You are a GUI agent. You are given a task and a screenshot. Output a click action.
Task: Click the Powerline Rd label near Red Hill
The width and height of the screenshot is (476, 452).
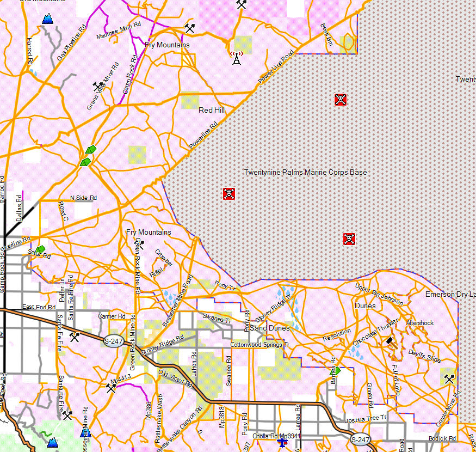coord(203,135)
